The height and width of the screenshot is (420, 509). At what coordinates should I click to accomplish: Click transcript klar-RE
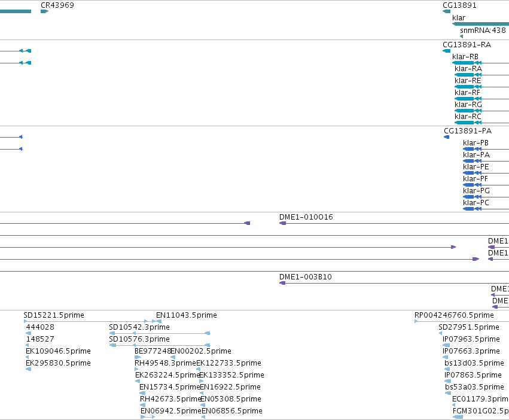tap(468, 81)
